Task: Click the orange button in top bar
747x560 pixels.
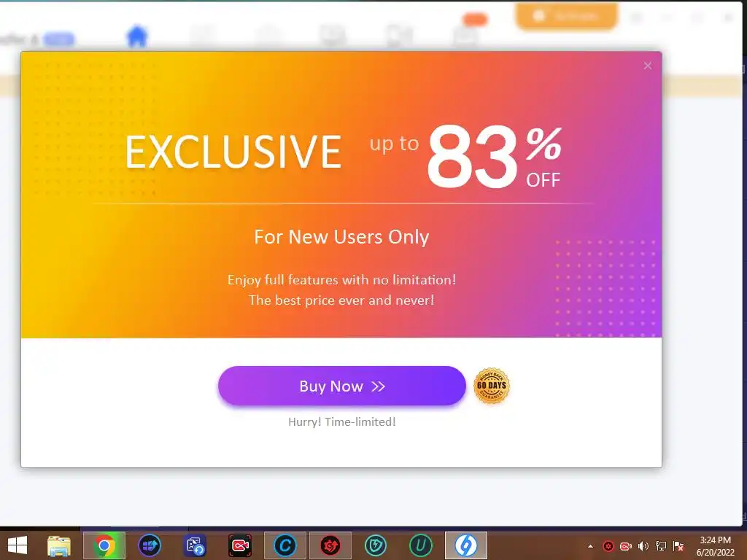Action: pyautogui.click(x=566, y=16)
